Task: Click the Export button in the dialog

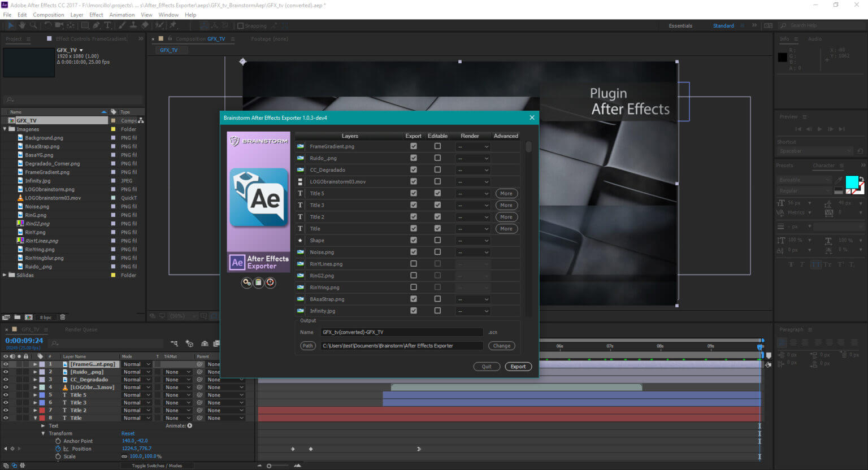Action: pos(518,367)
